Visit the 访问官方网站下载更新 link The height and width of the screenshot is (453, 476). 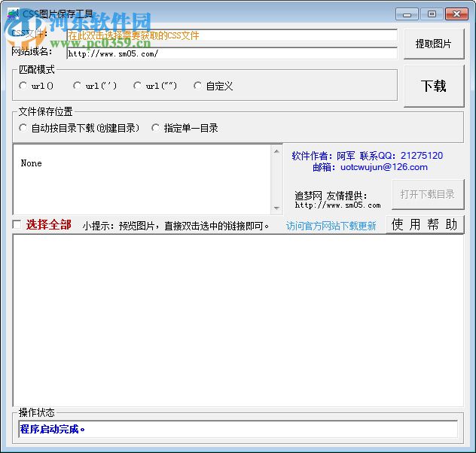[x=331, y=226]
